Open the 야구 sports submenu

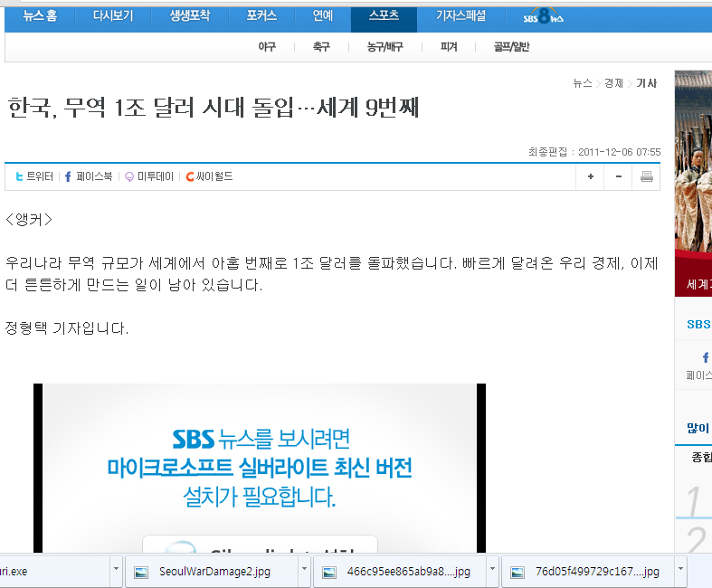(267, 47)
